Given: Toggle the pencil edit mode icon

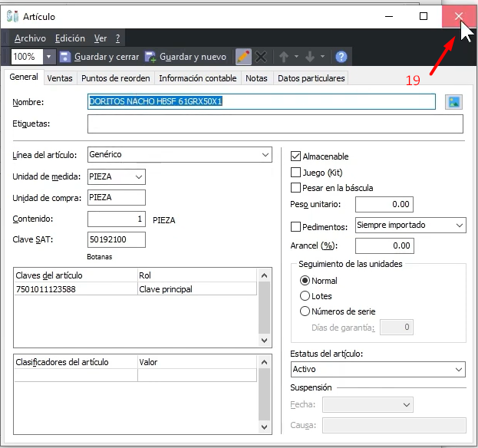Looking at the screenshot, I should 243,57.
